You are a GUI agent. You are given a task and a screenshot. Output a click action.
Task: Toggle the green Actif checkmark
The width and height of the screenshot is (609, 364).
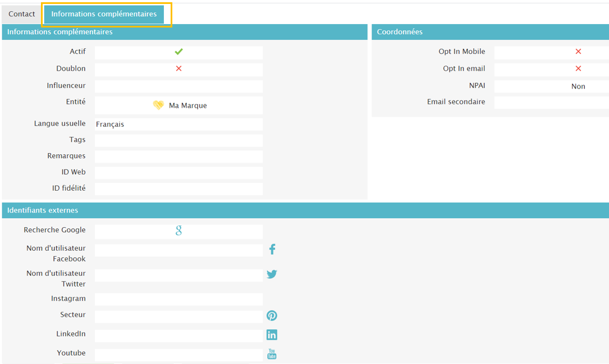tap(178, 52)
